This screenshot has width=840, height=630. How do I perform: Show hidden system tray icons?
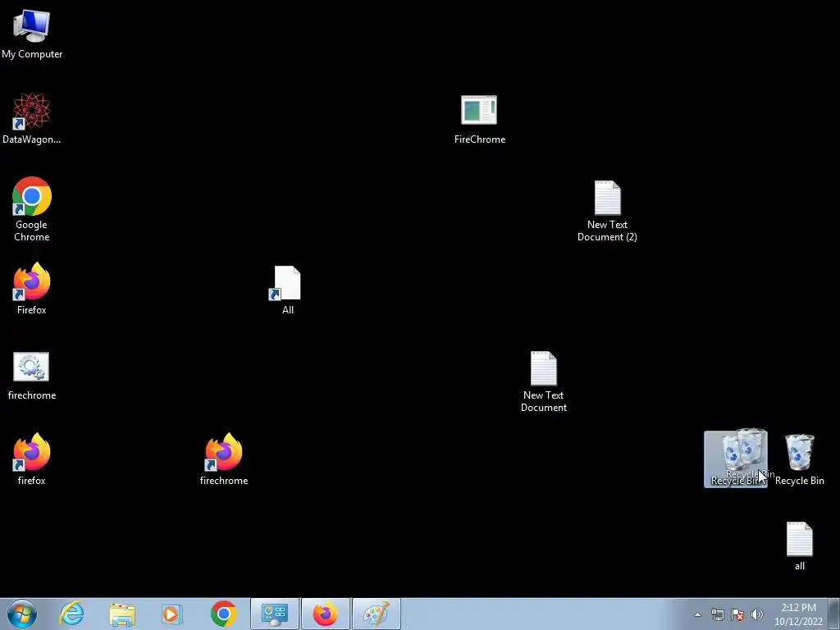[x=697, y=614]
